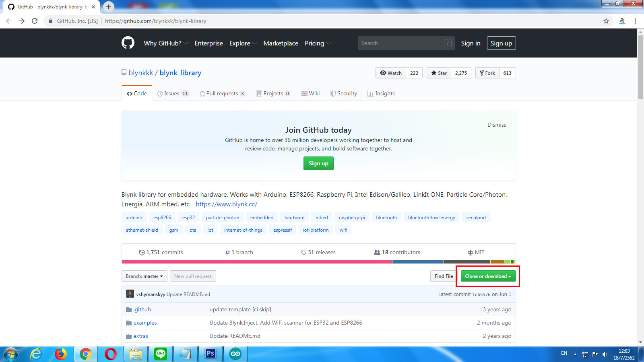Open the MIT license link
Image resolution: width=644 pixels, height=362 pixels.
coord(476,252)
